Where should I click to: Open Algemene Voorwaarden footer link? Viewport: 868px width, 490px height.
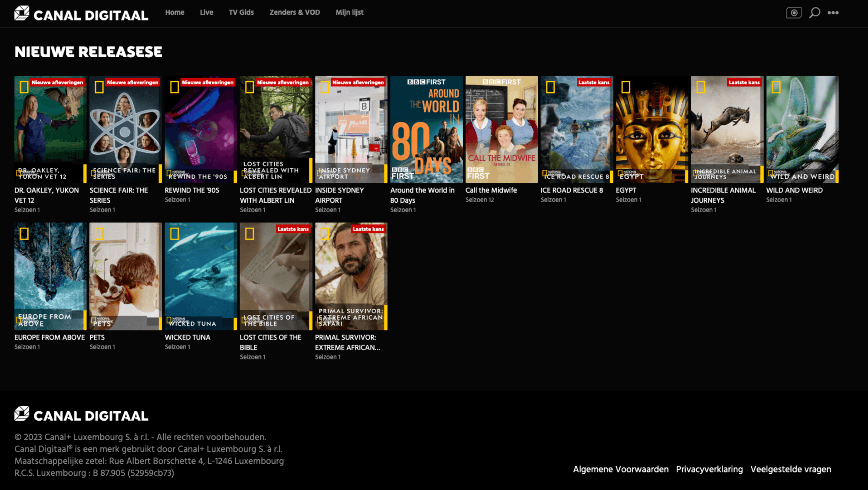[x=621, y=469]
